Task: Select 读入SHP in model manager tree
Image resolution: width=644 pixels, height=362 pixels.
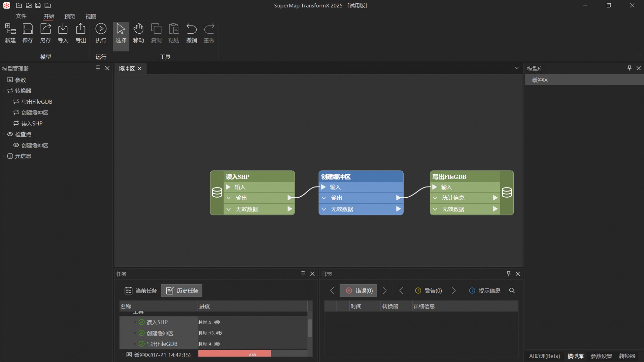Action: [28, 123]
